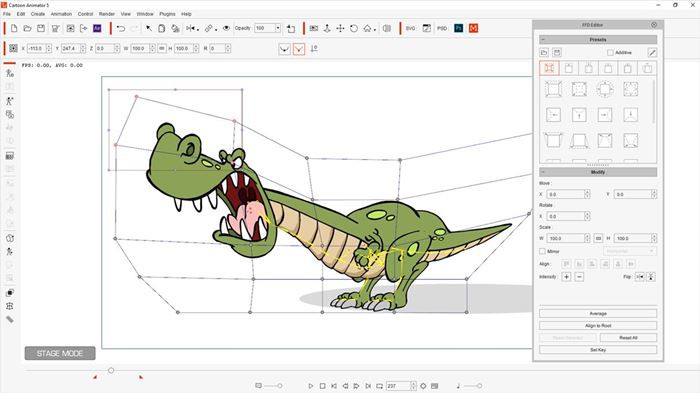Open the actor composer icon in left sidebar
Screen dimensions: 700x393
point(9,73)
